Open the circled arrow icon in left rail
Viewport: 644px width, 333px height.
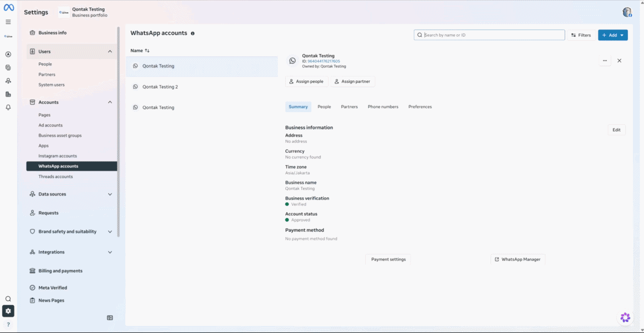pos(8,54)
